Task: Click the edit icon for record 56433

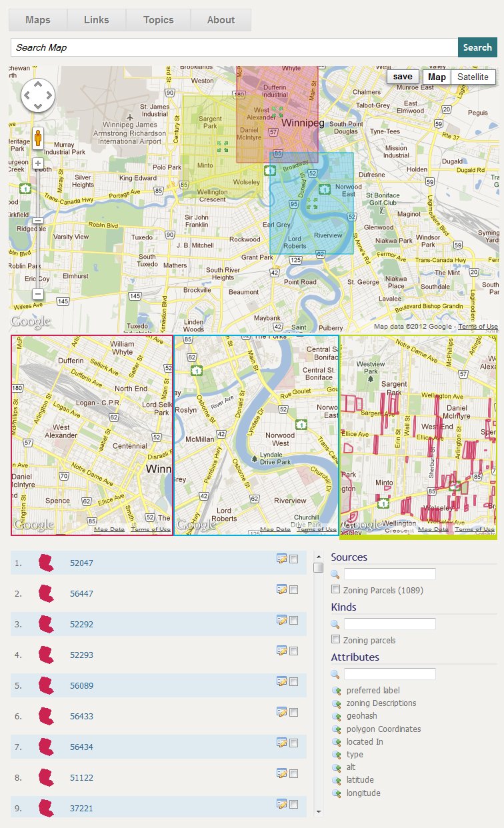Action: pyautogui.click(x=282, y=712)
